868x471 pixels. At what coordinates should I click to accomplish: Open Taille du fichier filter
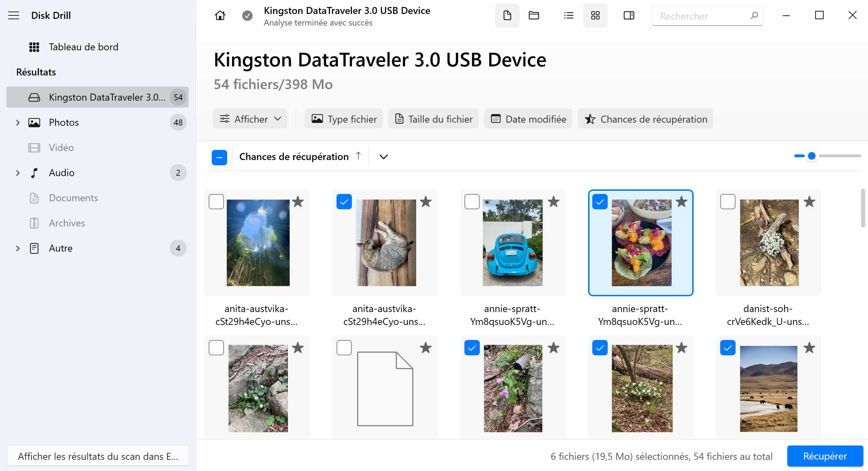coord(433,119)
